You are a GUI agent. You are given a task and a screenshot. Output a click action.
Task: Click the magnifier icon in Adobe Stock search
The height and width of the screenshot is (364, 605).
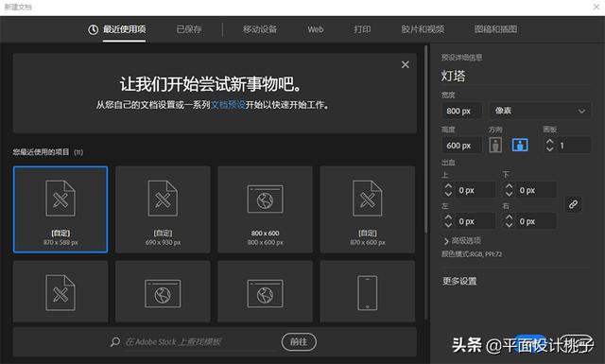click(x=115, y=342)
